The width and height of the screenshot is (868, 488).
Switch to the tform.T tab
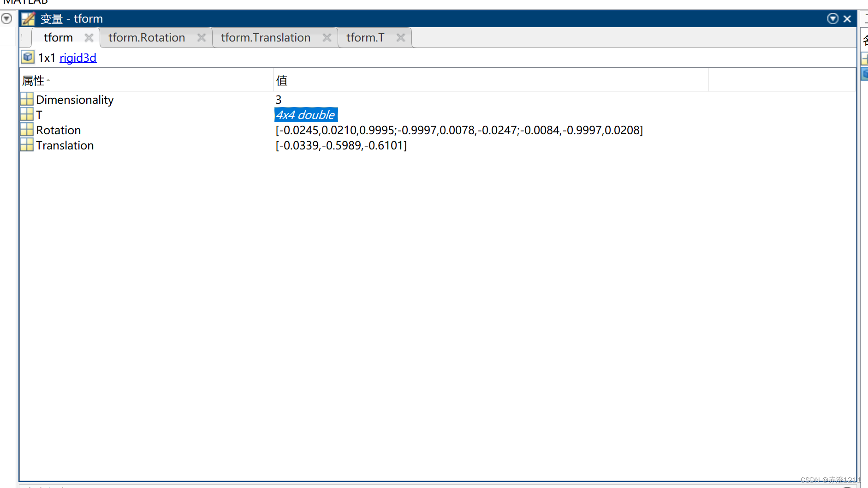pyautogui.click(x=365, y=37)
